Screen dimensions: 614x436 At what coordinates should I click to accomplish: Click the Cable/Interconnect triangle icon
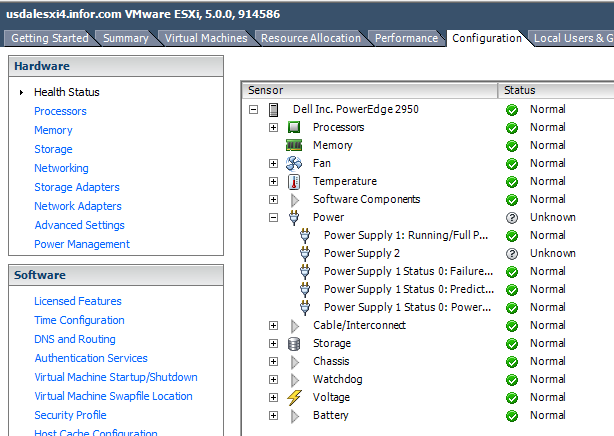[x=295, y=326]
